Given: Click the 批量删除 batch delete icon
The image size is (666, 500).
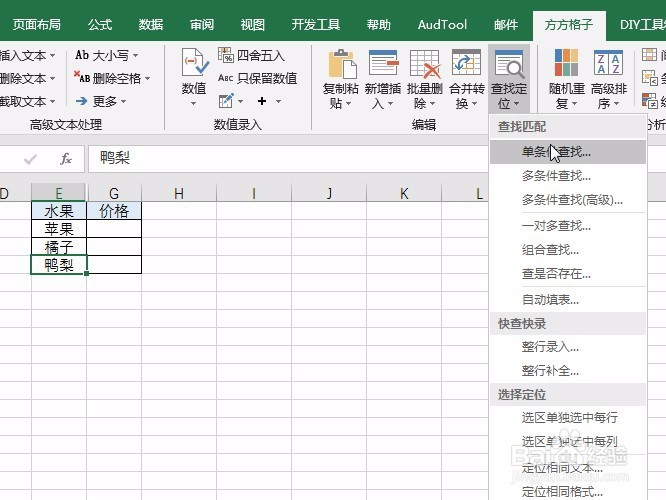Looking at the screenshot, I should point(425,64).
